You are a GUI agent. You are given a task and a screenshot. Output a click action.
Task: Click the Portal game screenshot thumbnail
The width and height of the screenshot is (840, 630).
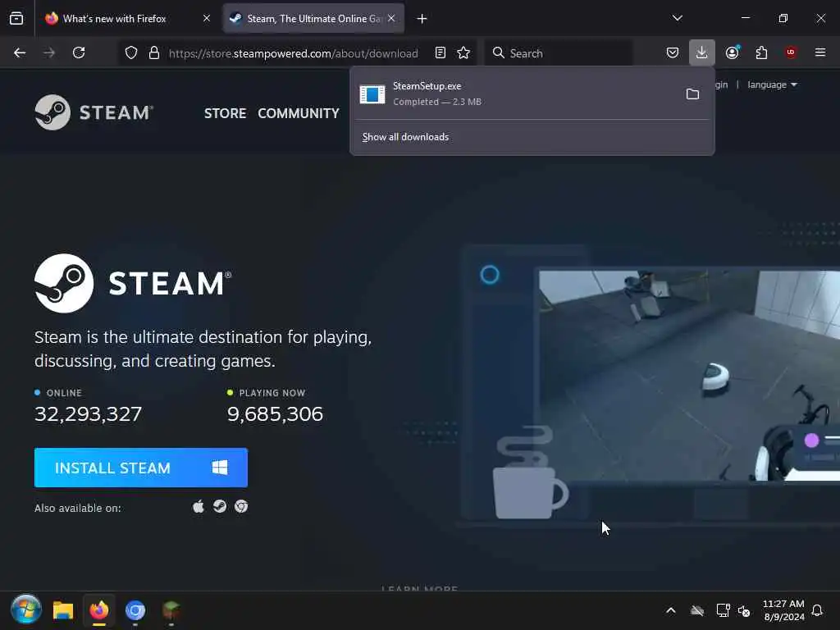click(689, 375)
